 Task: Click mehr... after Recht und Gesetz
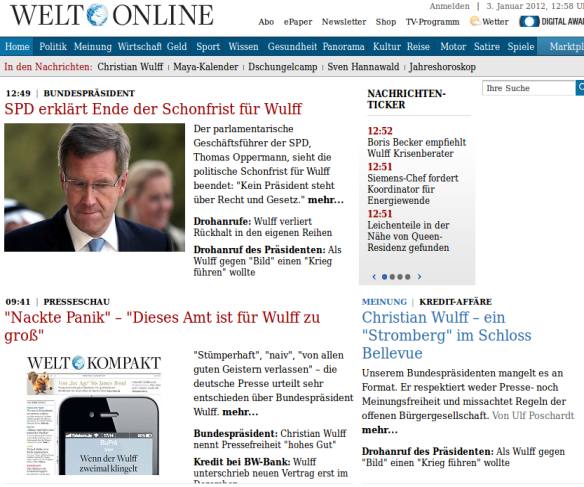tap(326, 200)
